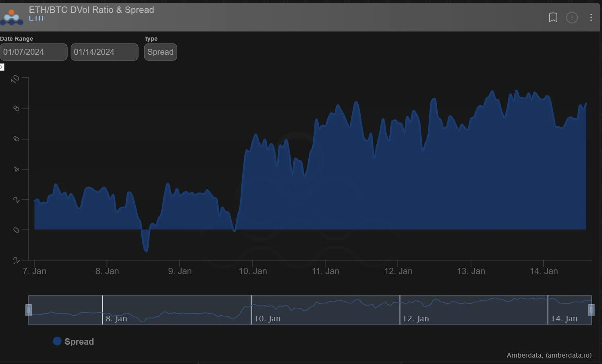Click the 7. Jan axis label

(34, 271)
